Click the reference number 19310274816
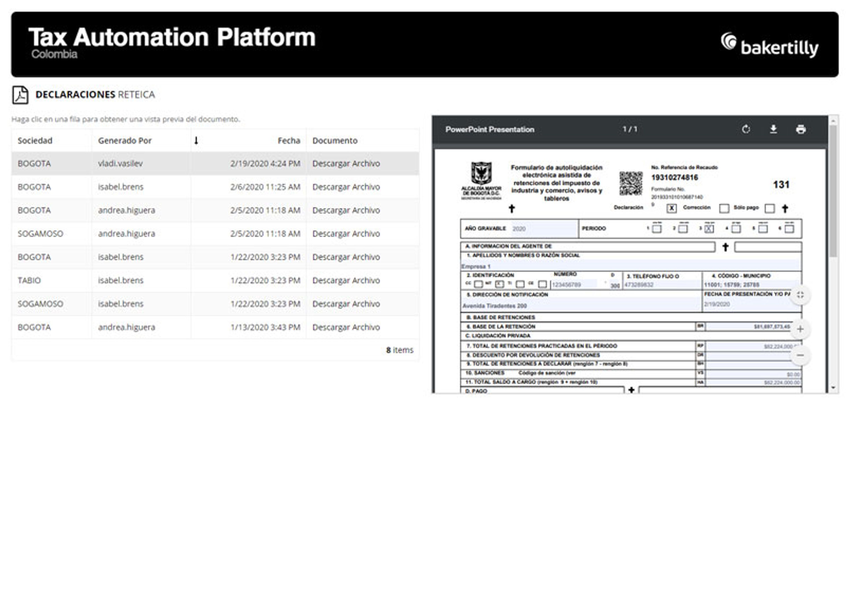This screenshot has height=616, width=846. [x=674, y=177]
